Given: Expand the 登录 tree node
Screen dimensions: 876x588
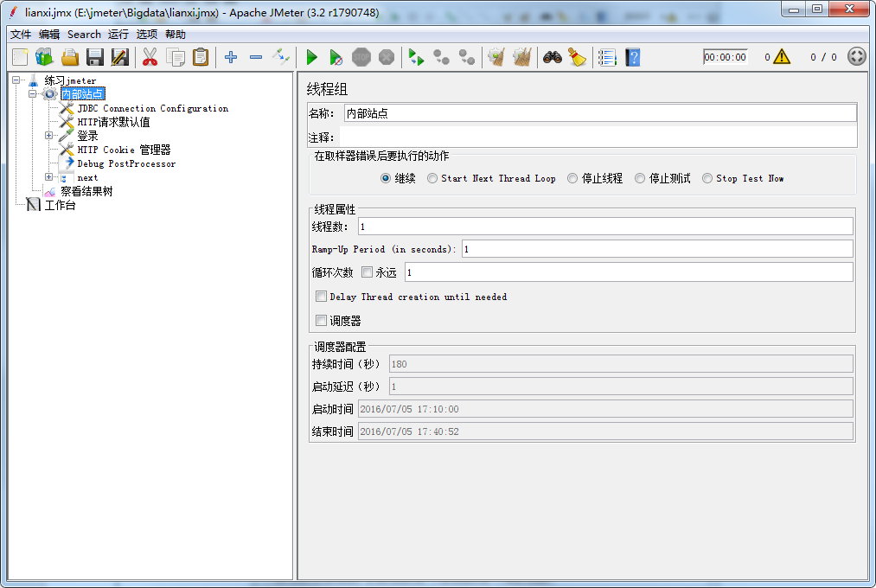Looking at the screenshot, I should pos(48,135).
